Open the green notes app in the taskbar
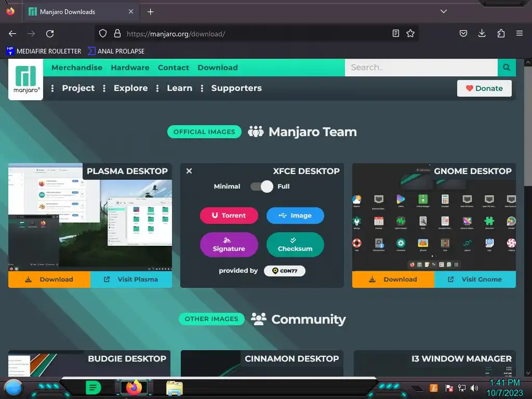 coord(94,388)
